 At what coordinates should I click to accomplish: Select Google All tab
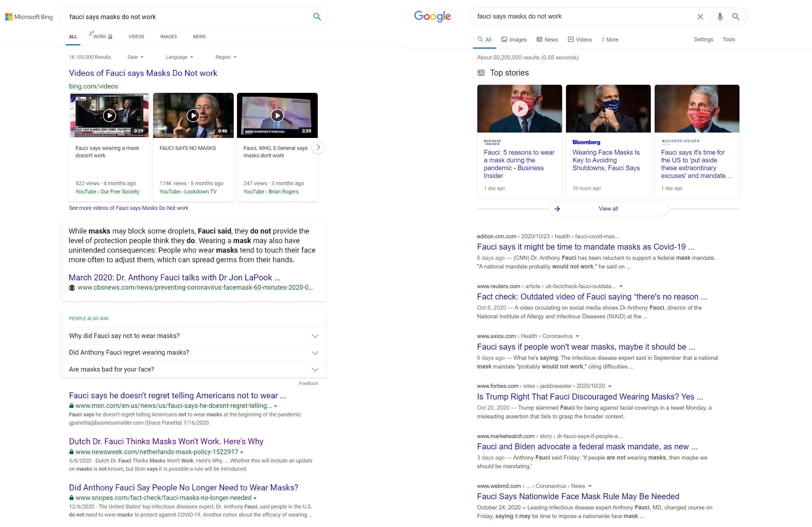(485, 40)
